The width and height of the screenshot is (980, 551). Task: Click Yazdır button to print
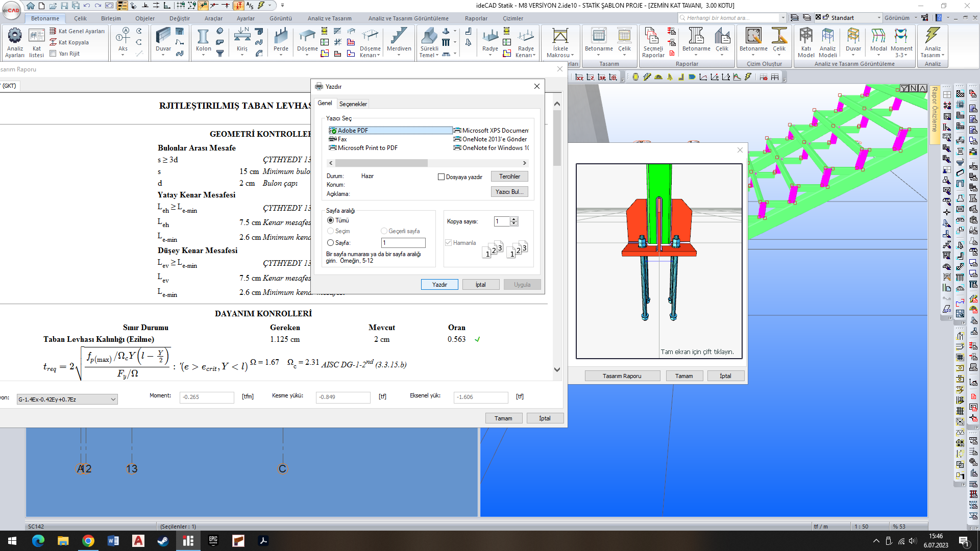439,285
